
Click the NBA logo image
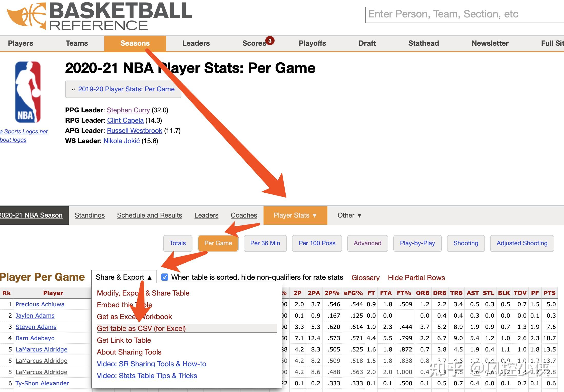tap(28, 92)
